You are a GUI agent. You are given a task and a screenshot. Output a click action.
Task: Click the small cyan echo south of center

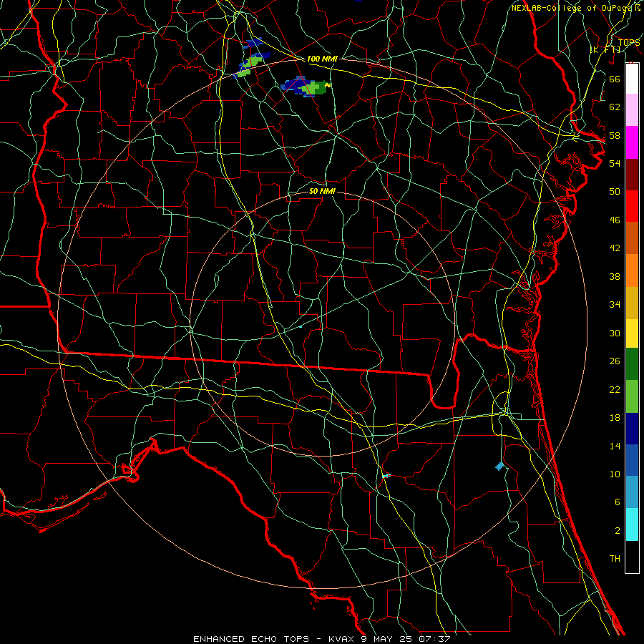(386, 476)
